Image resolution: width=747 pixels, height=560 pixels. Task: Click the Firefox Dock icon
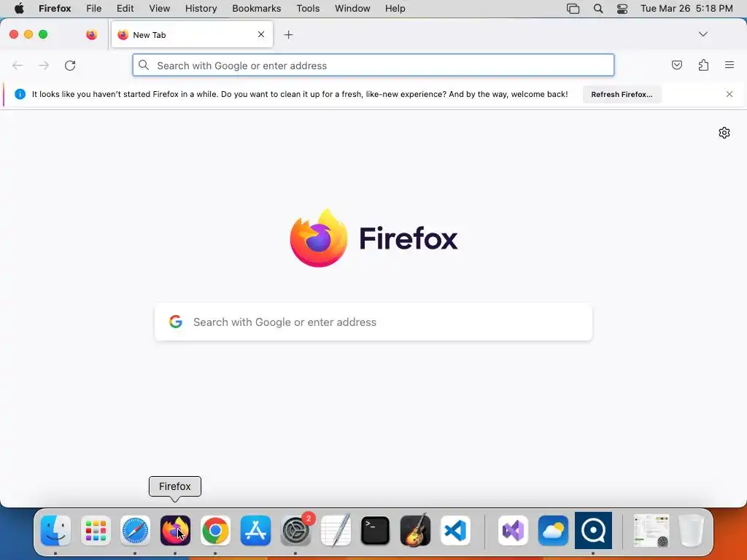[175, 531]
